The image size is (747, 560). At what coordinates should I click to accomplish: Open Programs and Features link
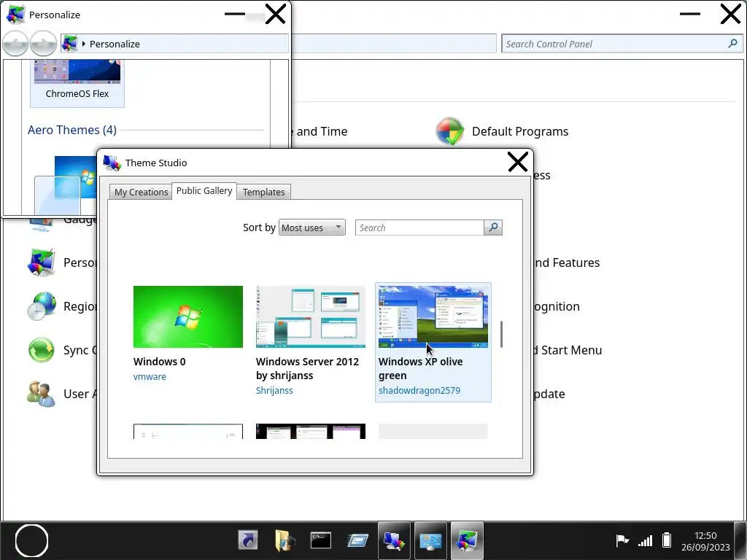tap(566, 262)
